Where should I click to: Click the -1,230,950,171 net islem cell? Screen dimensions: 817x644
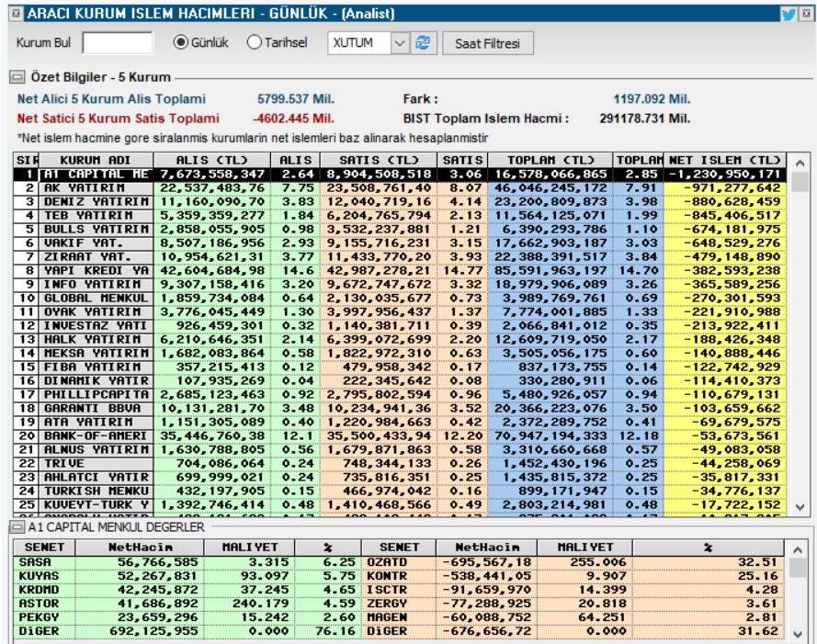pyautogui.click(x=725, y=174)
